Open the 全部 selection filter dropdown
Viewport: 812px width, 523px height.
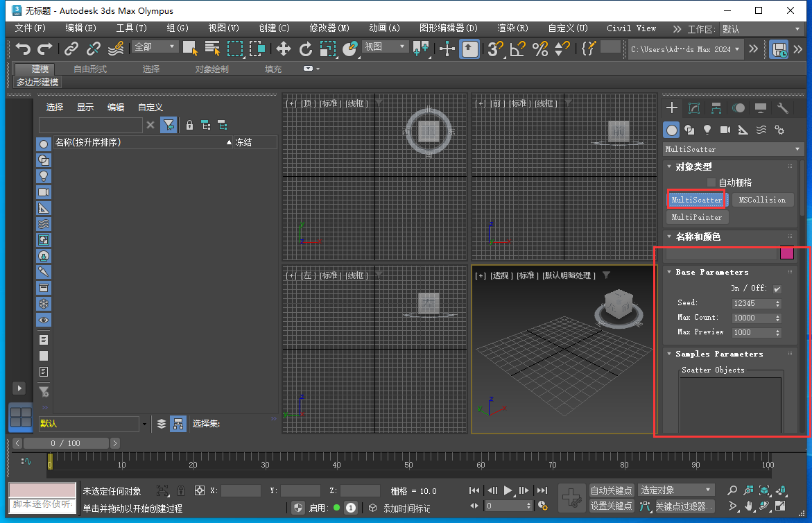click(154, 46)
